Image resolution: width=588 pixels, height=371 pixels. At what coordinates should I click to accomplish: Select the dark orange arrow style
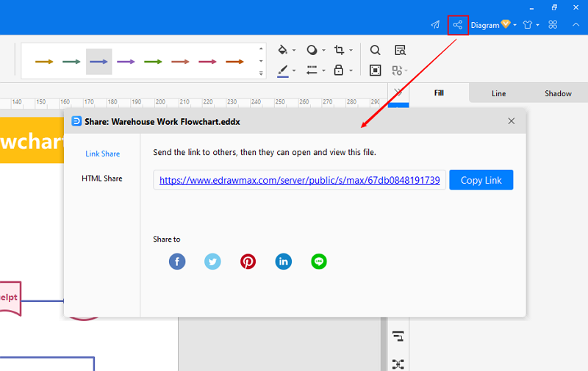[234, 62]
